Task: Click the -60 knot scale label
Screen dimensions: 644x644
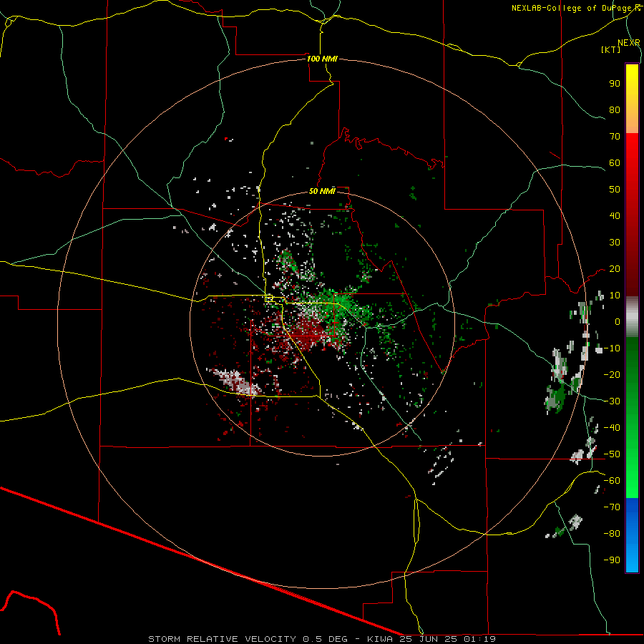Action: [612, 481]
